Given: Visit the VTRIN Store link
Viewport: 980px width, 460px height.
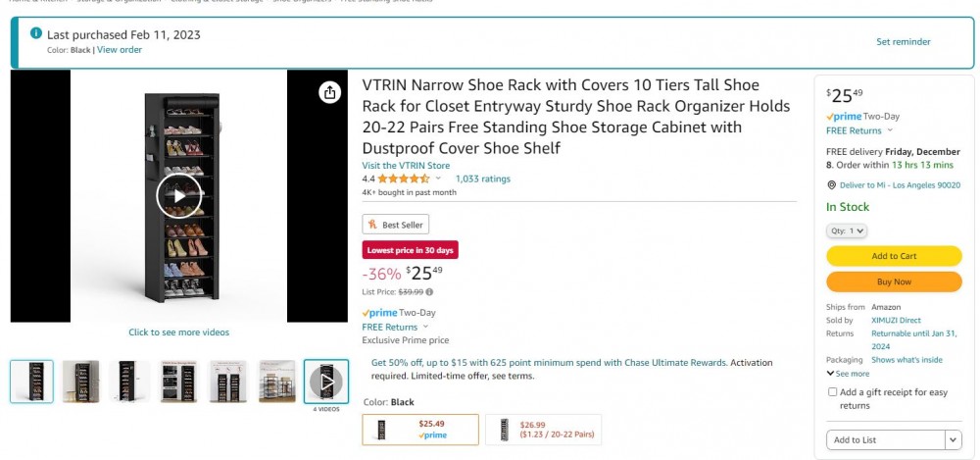Looking at the screenshot, I should 406,166.
